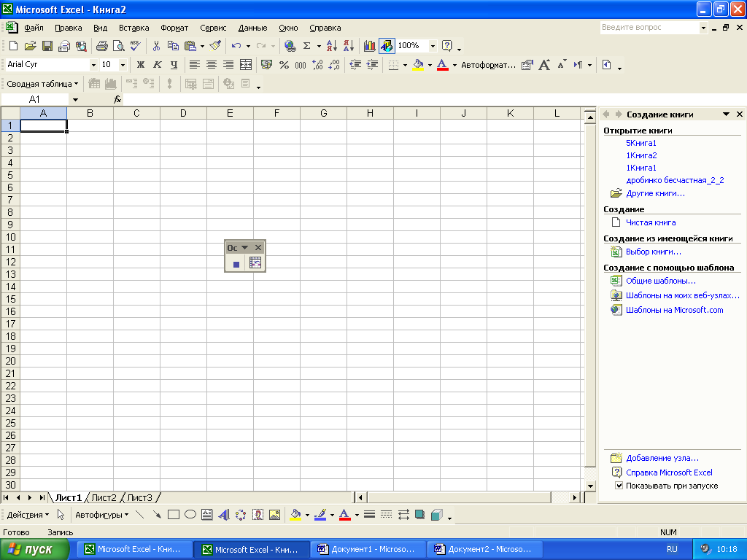Cut selection with scissors icon
This screenshot has height=560, width=747.
(156, 46)
